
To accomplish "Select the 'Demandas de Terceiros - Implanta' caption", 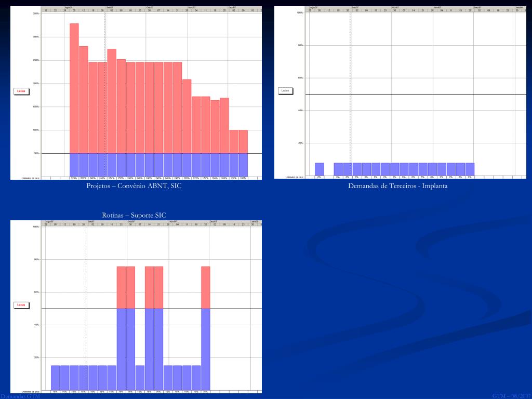I will (397, 186).
